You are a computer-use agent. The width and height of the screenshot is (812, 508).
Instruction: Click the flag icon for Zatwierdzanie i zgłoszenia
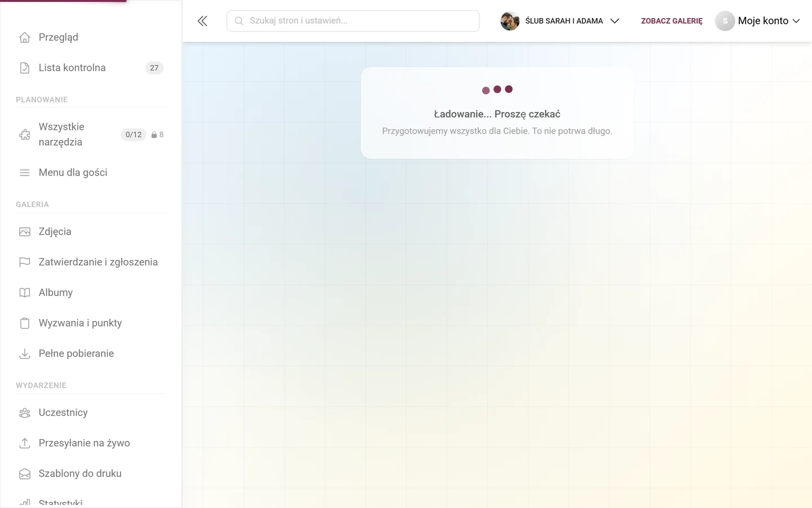(x=25, y=262)
